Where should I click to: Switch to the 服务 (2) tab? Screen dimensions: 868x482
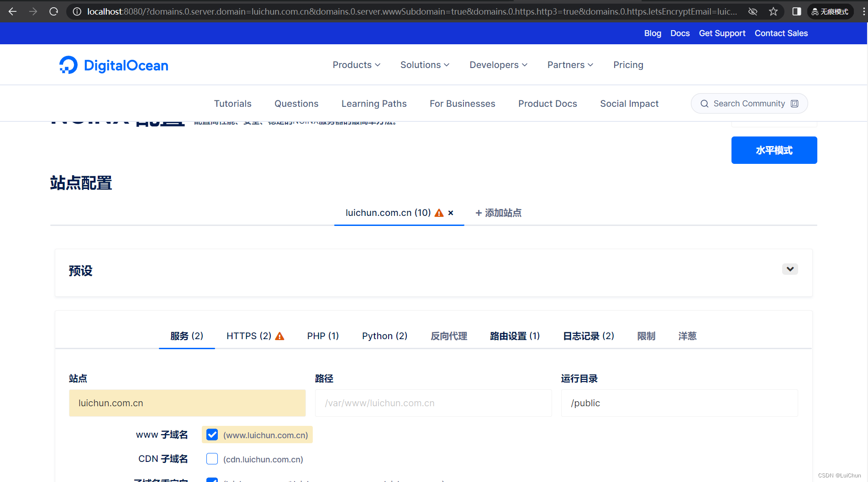[x=187, y=336]
